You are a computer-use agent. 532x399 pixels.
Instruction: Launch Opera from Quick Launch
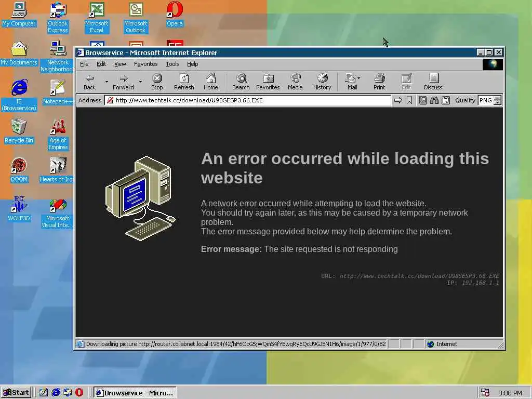coord(79,393)
